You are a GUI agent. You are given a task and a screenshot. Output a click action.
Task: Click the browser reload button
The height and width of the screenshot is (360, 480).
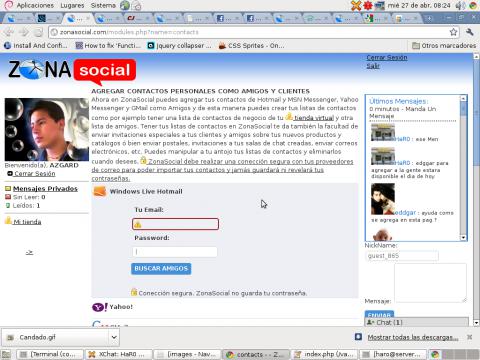point(39,32)
